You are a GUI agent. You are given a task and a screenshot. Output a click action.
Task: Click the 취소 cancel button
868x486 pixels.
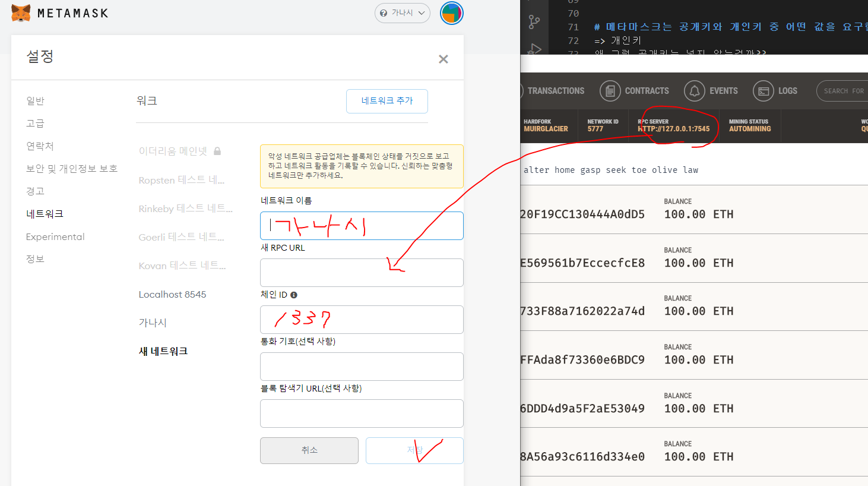(309, 450)
